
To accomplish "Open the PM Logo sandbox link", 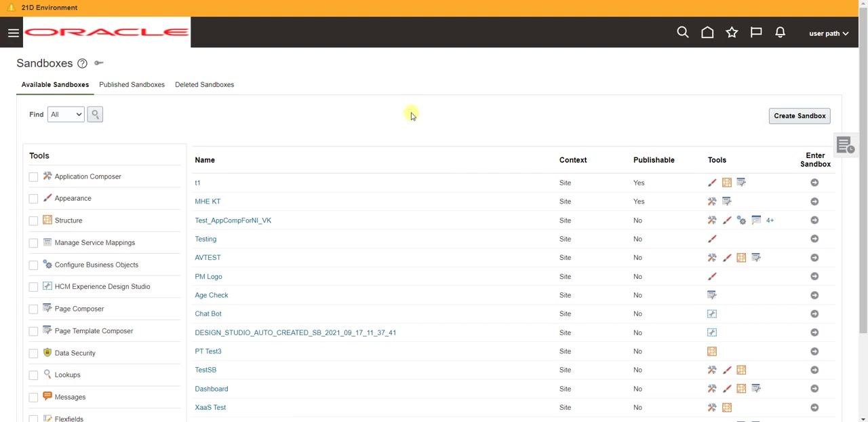I will (208, 277).
